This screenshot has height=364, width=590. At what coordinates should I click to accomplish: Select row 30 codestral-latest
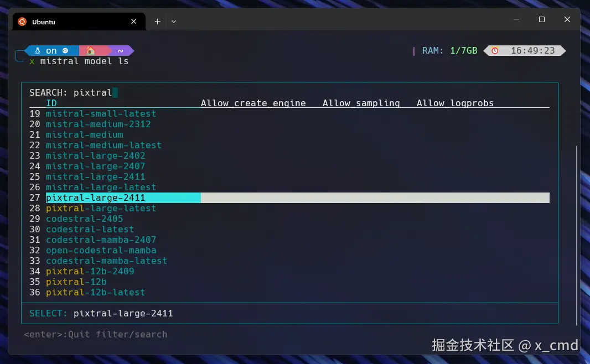(289, 230)
